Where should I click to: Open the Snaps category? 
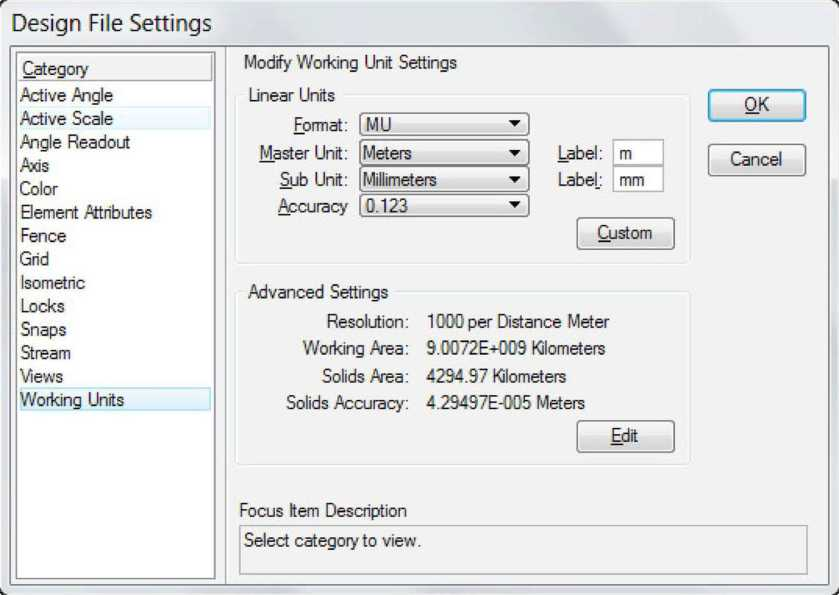point(43,329)
